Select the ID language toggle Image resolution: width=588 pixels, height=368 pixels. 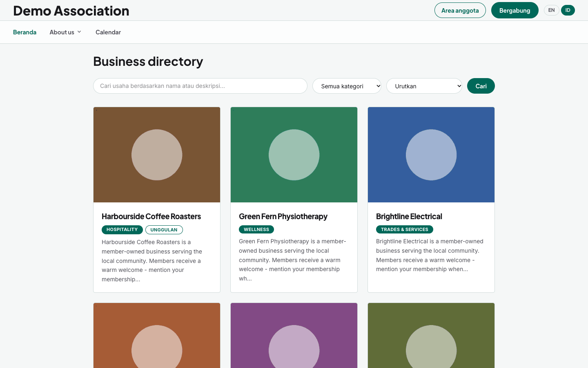(x=568, y=10)
